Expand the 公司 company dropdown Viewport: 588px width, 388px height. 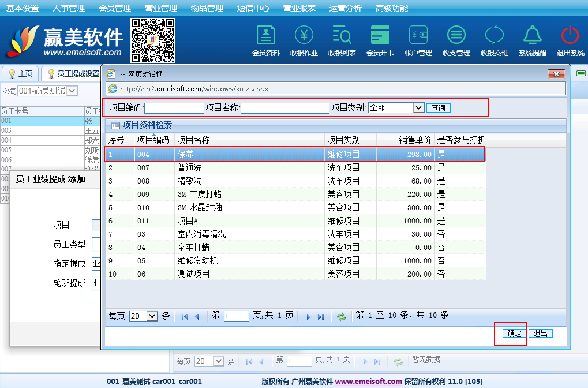tap(72, 91)
